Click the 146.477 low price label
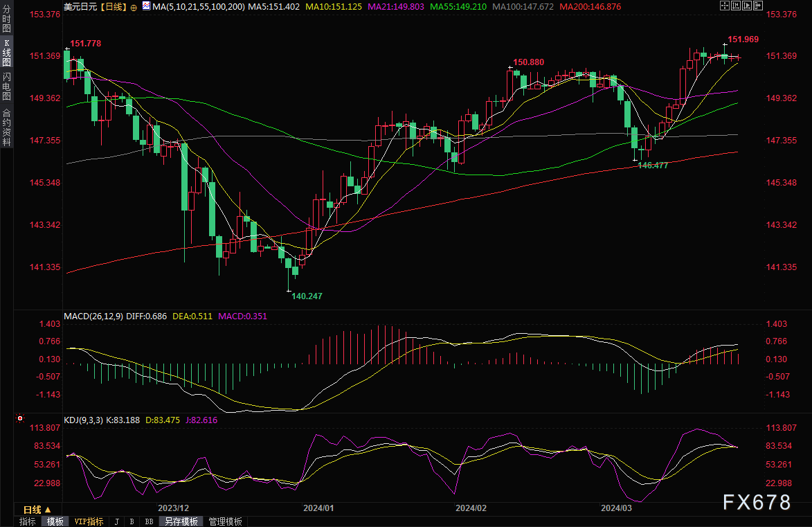Viewport: 812px width, 527px height. (x=653, y=166)
